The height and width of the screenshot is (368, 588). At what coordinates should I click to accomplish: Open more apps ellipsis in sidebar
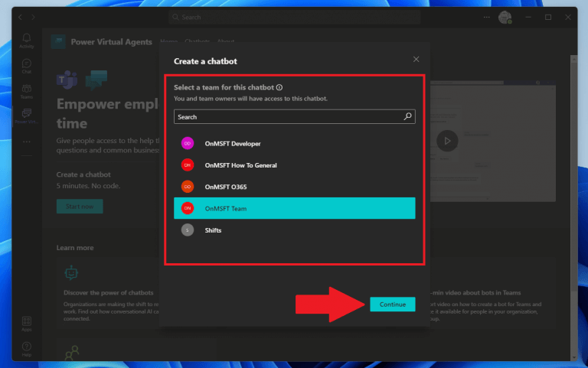[x=26, y=142]
